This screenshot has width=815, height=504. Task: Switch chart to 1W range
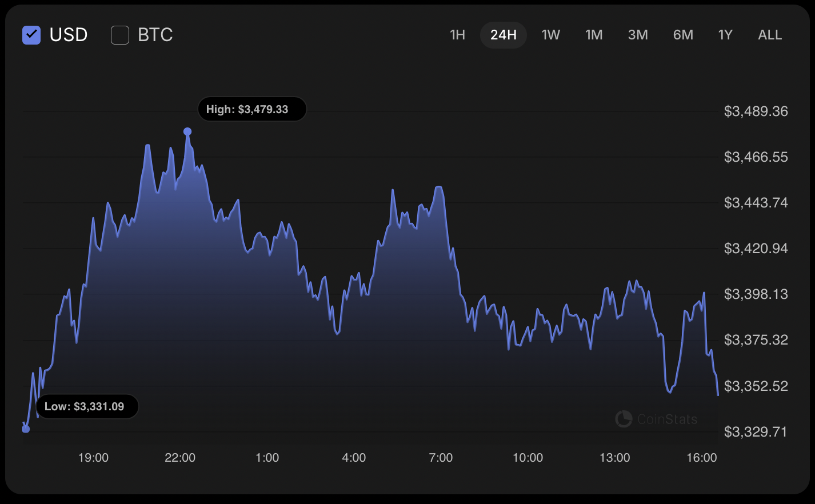pyautogui.click(x=550, y=35)
